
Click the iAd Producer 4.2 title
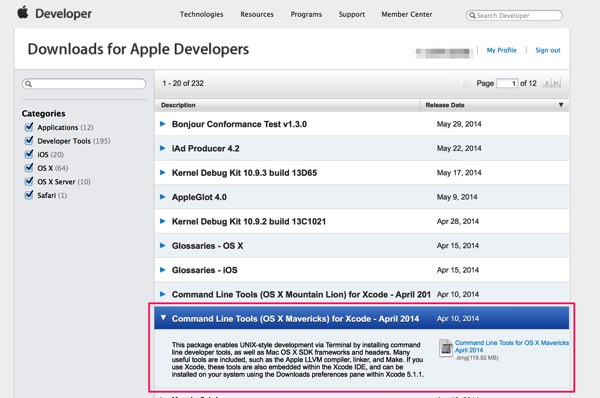(x=205, y=148)
